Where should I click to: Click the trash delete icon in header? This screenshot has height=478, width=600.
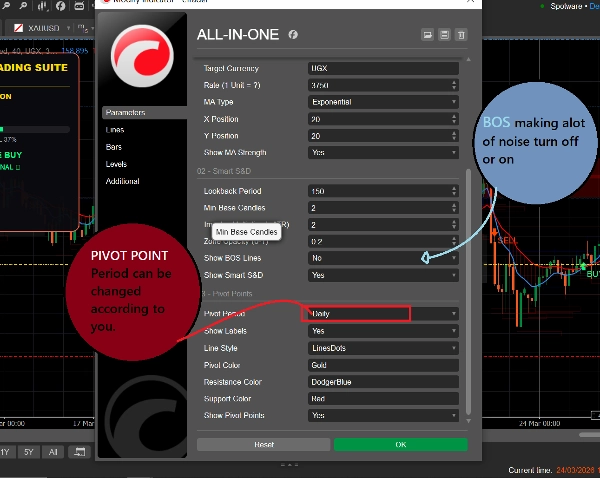[x=460, y=35]
